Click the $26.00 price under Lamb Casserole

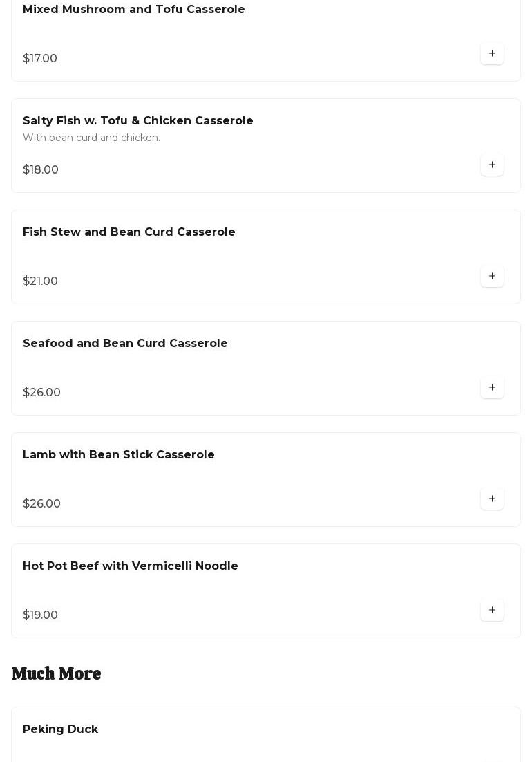(41, 504)
